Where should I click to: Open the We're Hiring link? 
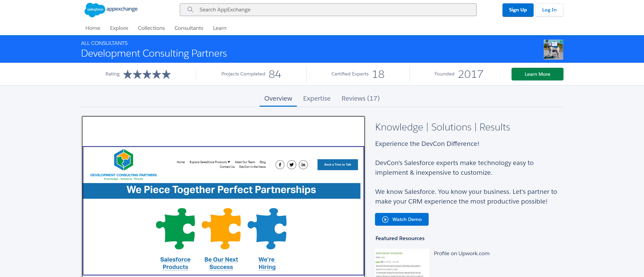tap(267, 263)
